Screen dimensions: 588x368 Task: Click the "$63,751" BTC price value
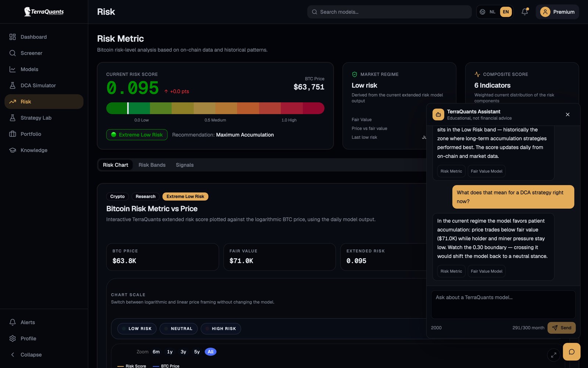pyautogui.click(x=309, y=87)
